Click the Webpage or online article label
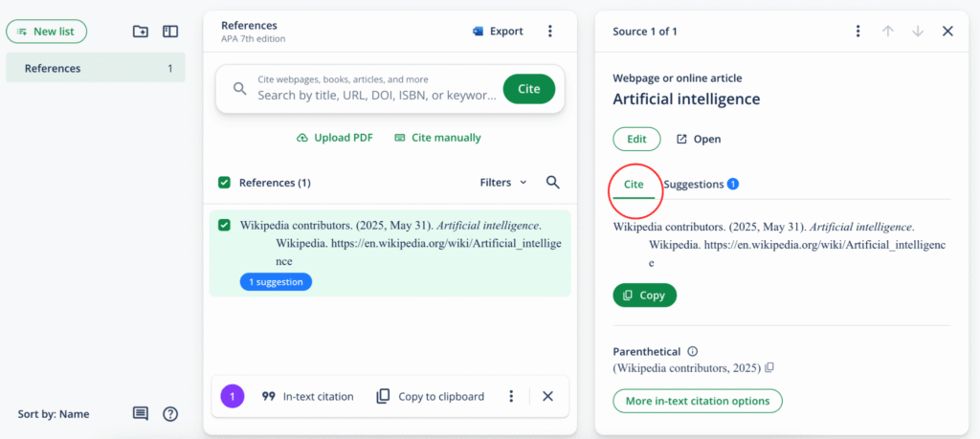Image resolution: width=980 pixels, height=439 pixels. pos(678,78)
